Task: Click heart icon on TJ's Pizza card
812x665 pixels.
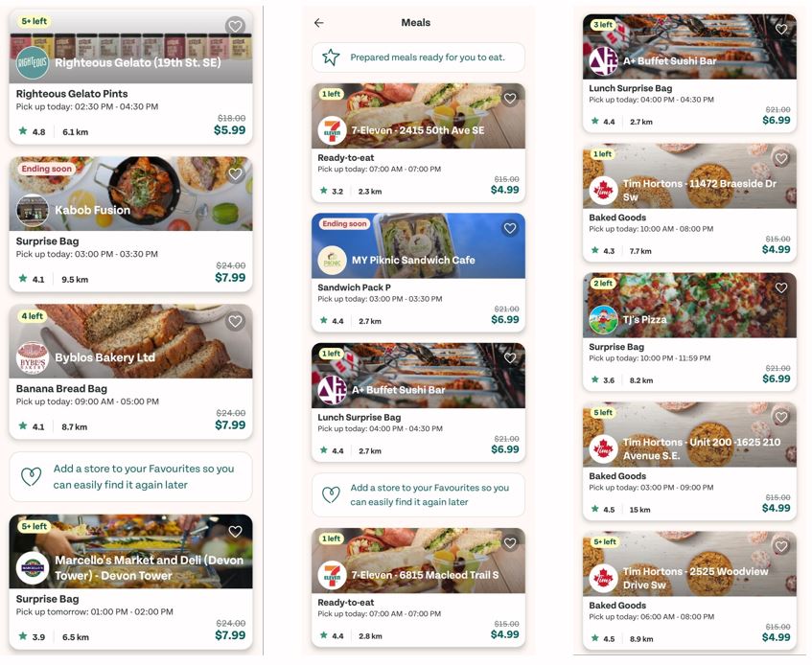Action: pyautogui.click(x=781, y=287)
